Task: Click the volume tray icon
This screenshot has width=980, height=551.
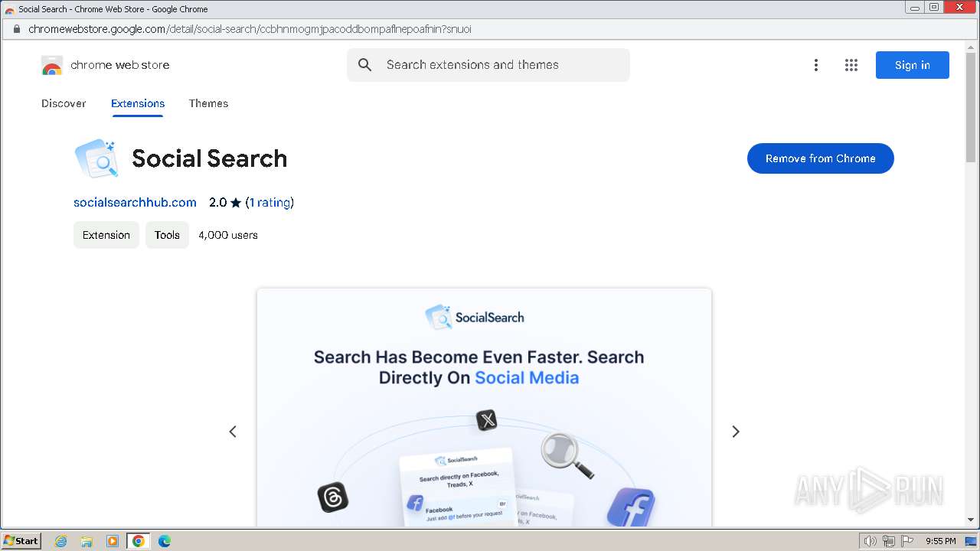Action: coord(871,541)
